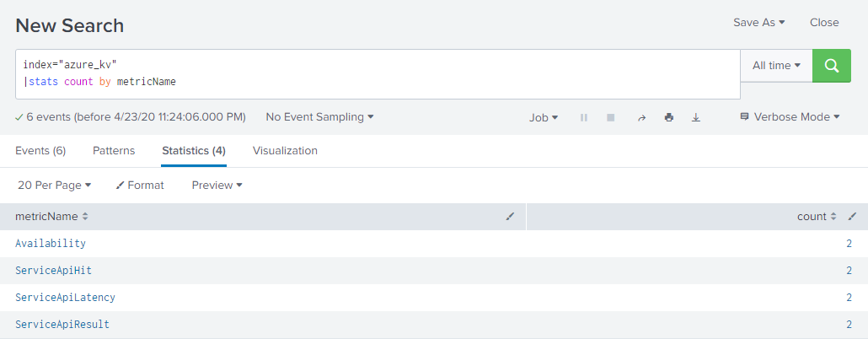The width and height of the screenshot is (868, 339).
Task: Edit the metricName column with pencil icon
Action: click(x=510, y=217)
